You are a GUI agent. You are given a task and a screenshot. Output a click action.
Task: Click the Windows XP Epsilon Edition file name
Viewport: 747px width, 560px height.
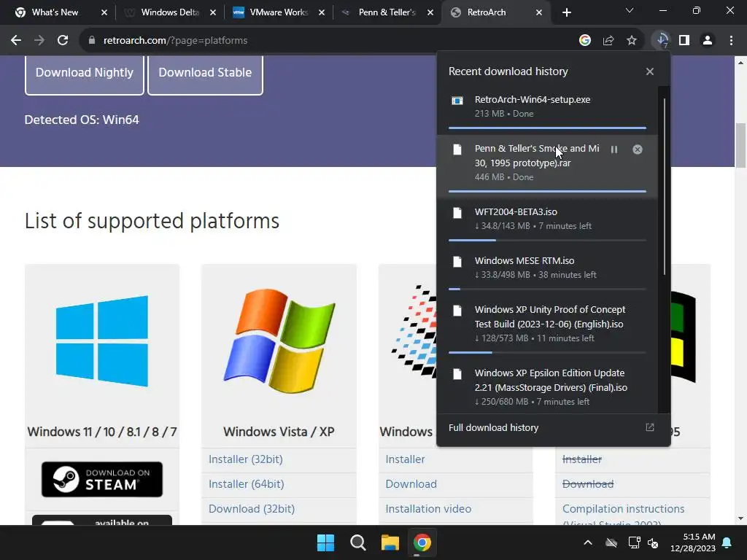click(551, 380)
